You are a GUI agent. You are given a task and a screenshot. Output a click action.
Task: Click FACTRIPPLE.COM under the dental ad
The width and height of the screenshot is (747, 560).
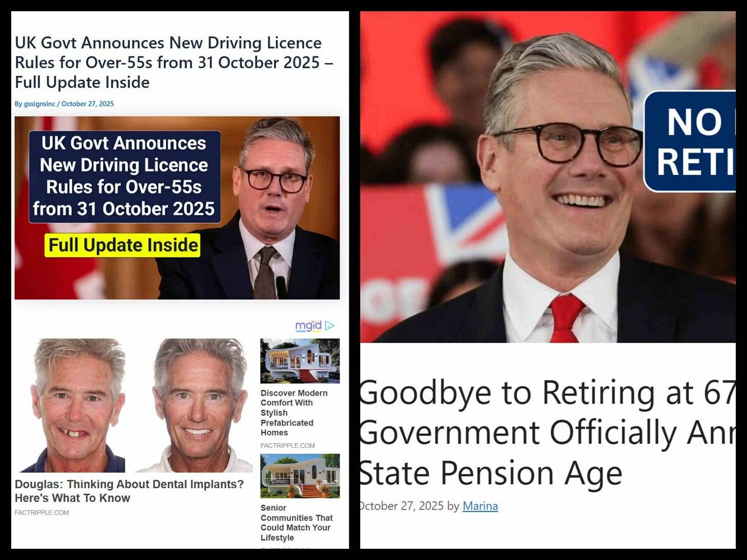(42, 512)
